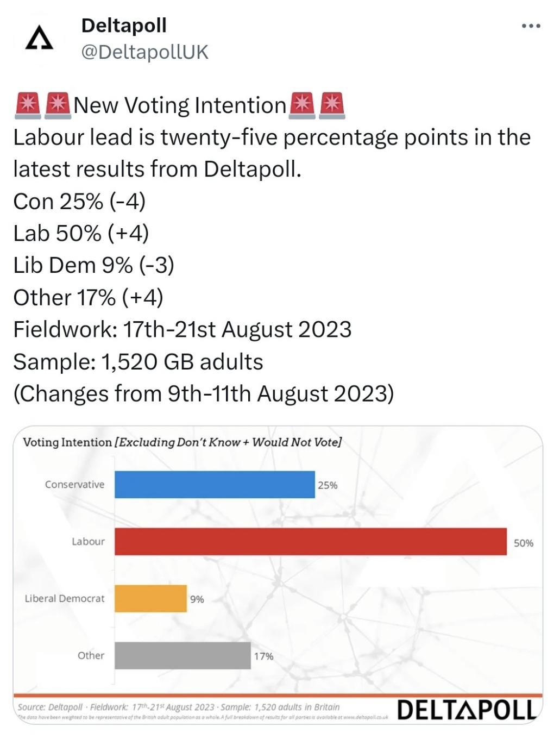The width and height of the screenshot is (560, 739).
Task: Click the DELTAPOLL logo in the chart footer
Action: 467,710
